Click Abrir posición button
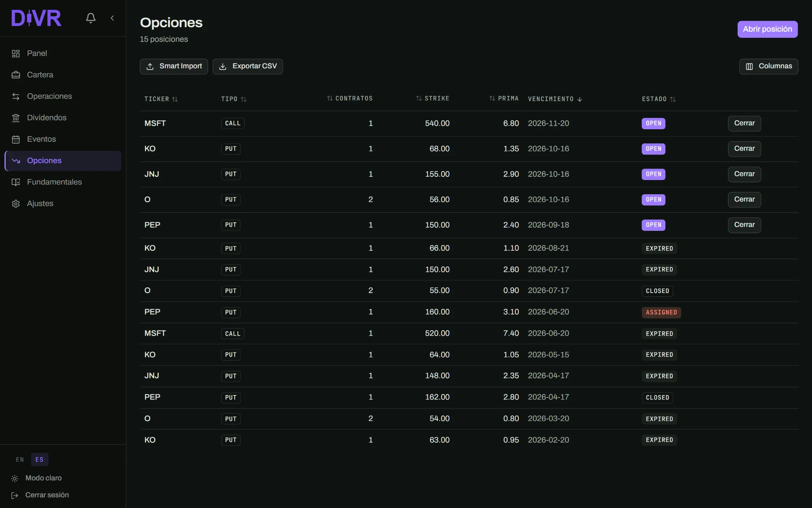The image size is (812, 508). pyautogui.click(x=767, y=29)
